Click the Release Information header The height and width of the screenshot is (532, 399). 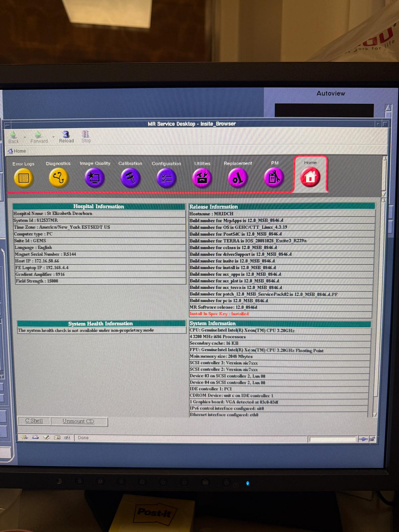282,207
